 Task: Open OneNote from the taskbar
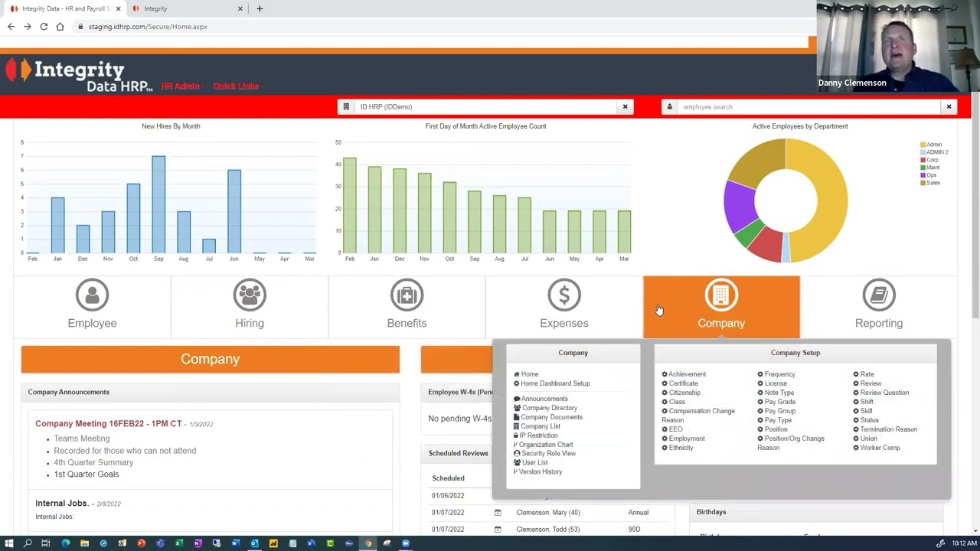[198, 543]
